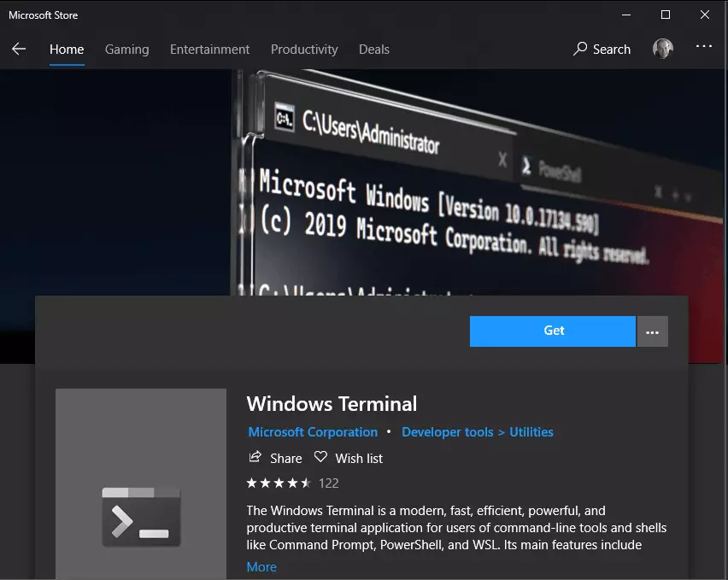Screen dimensions: 728x580
Task: Open Search in Microsoft Store
Action: [602, 49]
